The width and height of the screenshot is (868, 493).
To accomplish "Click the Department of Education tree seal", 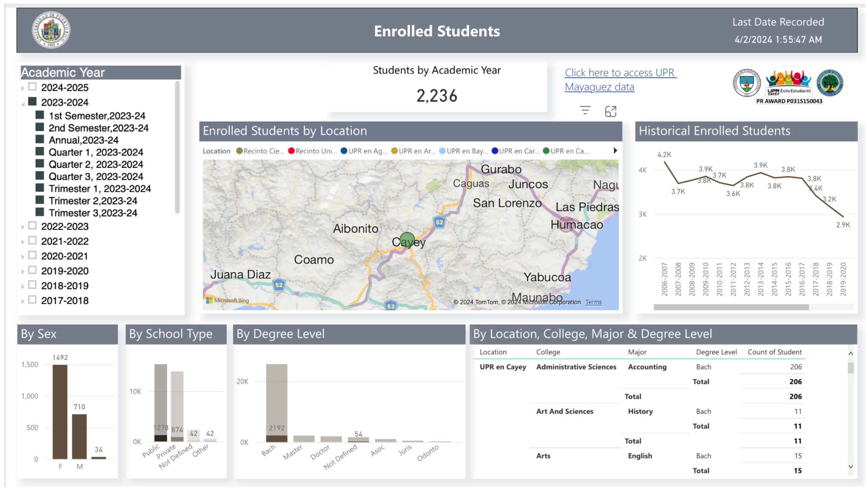I will pyautogui.click(x=830, y=82).
